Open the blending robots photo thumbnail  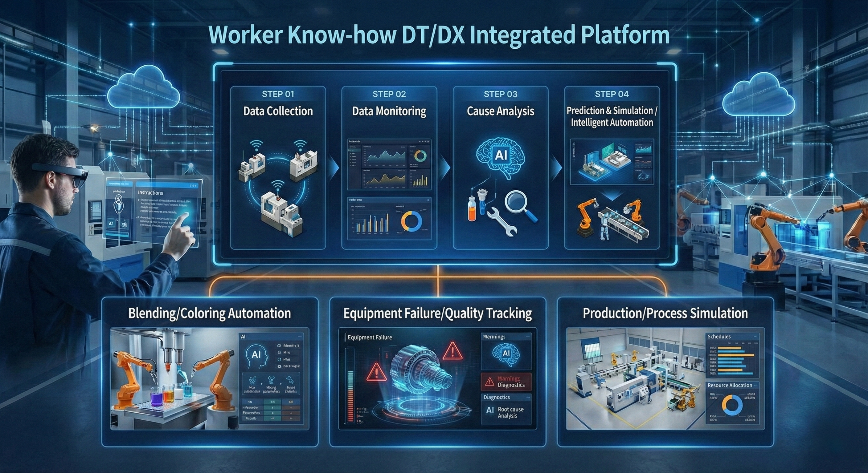click(x=174, y=379)
